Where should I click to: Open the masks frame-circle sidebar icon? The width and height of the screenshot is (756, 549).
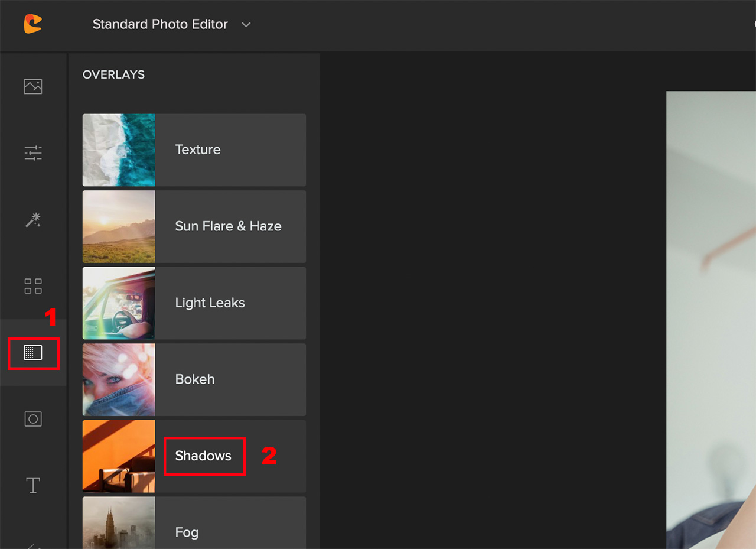pyautogui.click(x=33, y=419)
